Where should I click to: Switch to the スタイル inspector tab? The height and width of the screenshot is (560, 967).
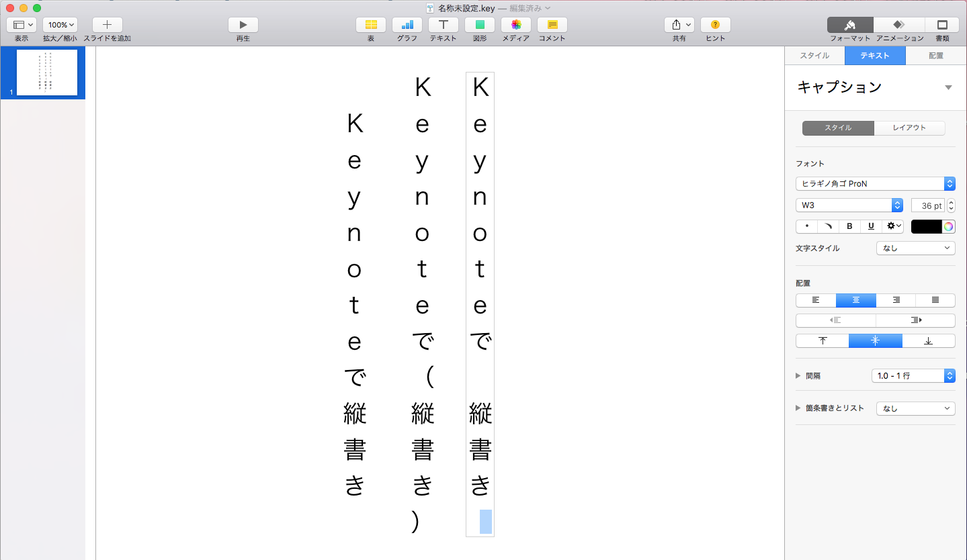click(814, 56)
